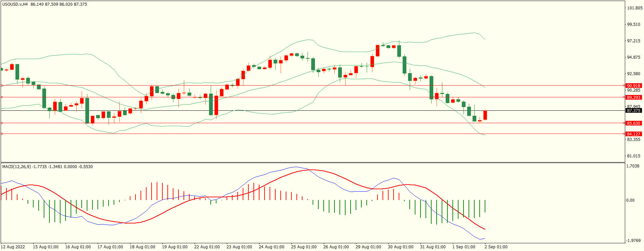Click the MACD scale value 0.00
644x251 pixels.
coord(631,200)
